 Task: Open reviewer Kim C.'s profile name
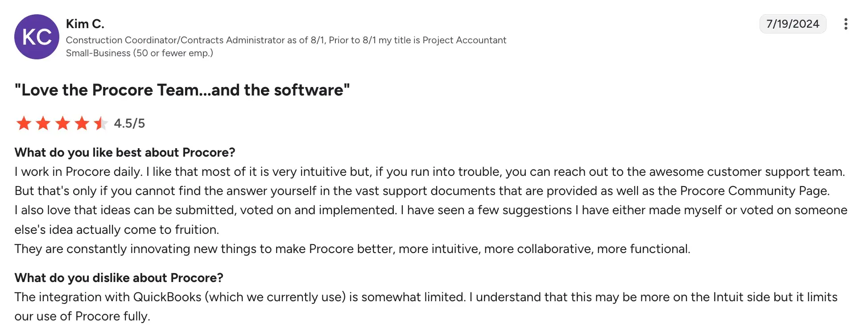[85, 24]
